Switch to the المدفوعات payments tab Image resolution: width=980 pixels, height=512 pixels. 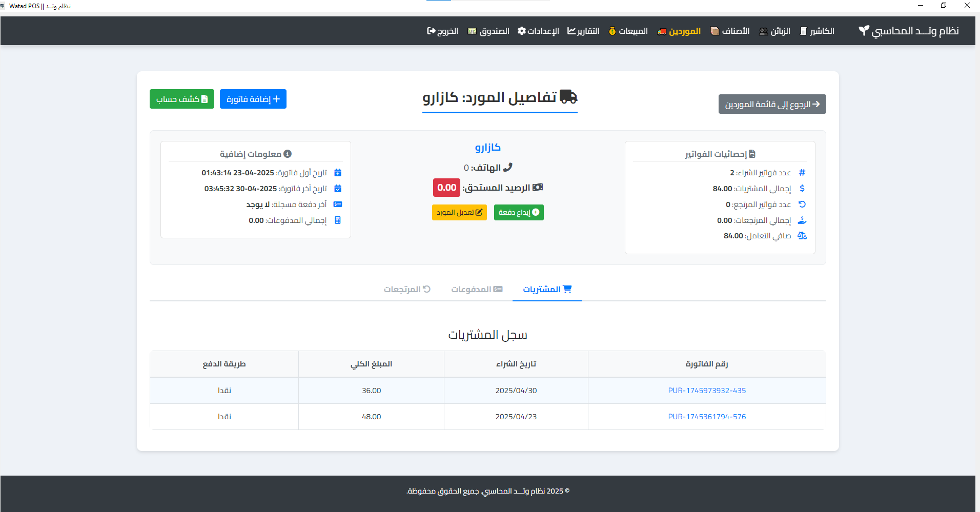pyautogui.click(x=477, y=289)
